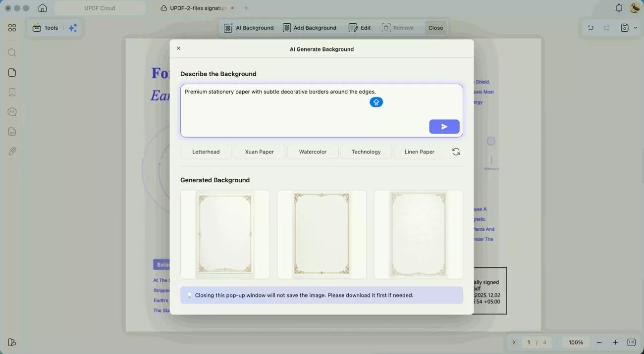Open the bookmarks panel

pyautogui.click(x=12, y=92)
